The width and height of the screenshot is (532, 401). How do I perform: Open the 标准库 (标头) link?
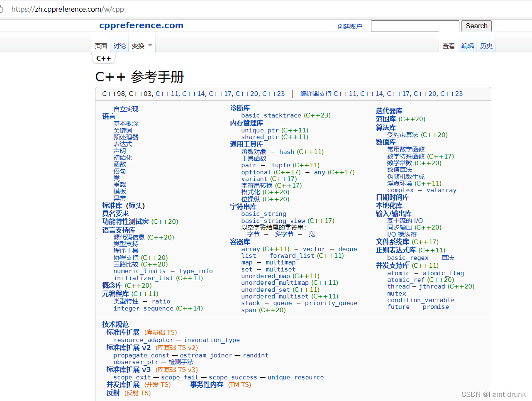(123, 205)
